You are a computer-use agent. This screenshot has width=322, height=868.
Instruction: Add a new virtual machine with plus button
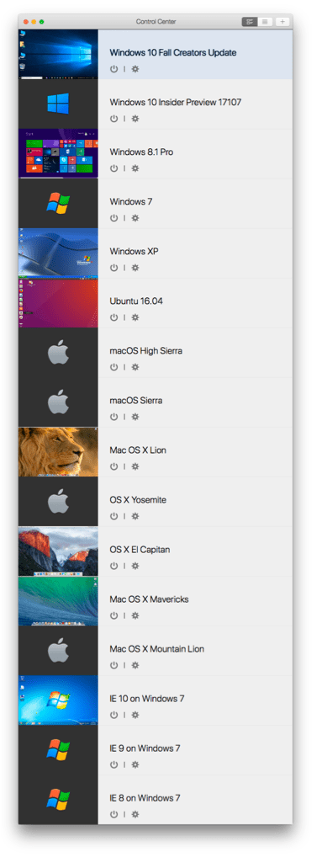(282, 22)
